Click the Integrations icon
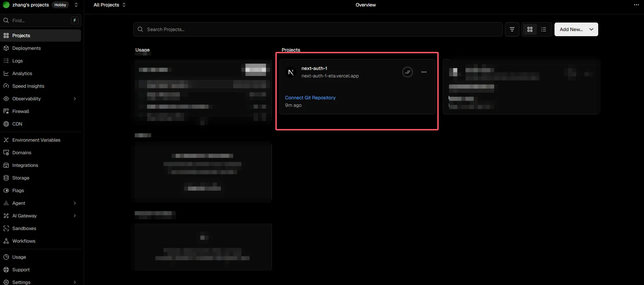Screen dimensions: 644x285 pos(6,165)
